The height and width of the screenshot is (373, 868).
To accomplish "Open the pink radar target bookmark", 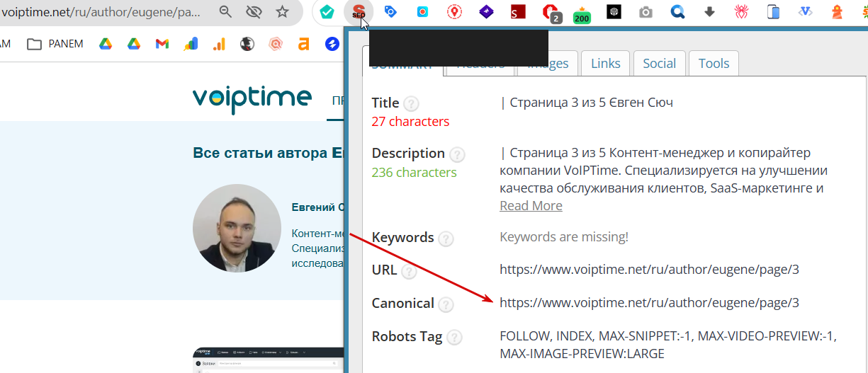I will point(276,44).
